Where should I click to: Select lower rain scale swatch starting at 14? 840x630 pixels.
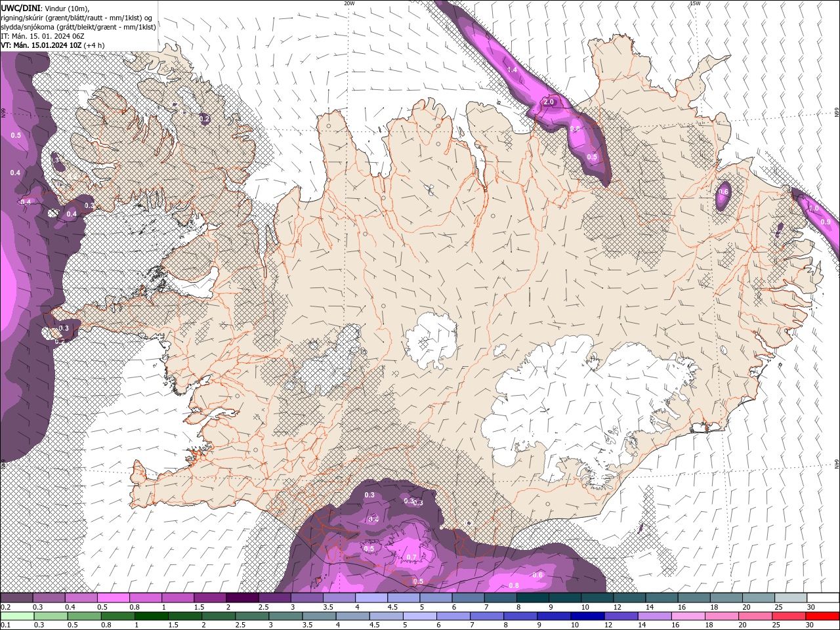click(655, 616)
